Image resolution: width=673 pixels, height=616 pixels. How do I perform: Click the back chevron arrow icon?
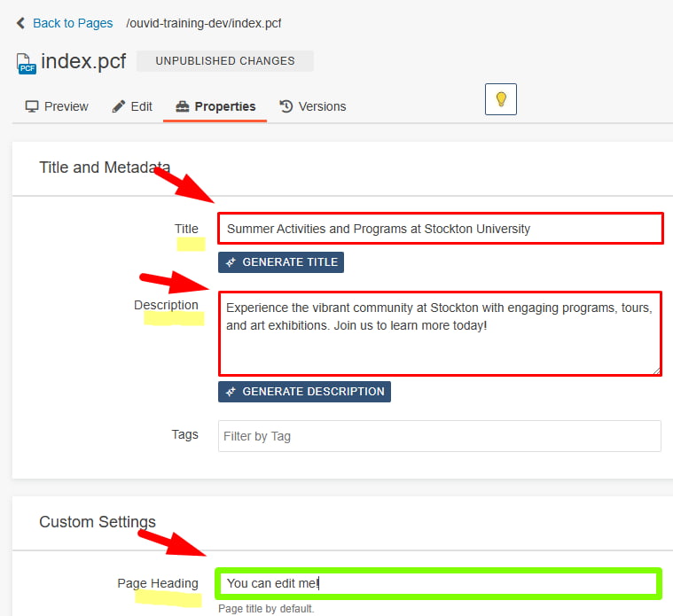20,24
